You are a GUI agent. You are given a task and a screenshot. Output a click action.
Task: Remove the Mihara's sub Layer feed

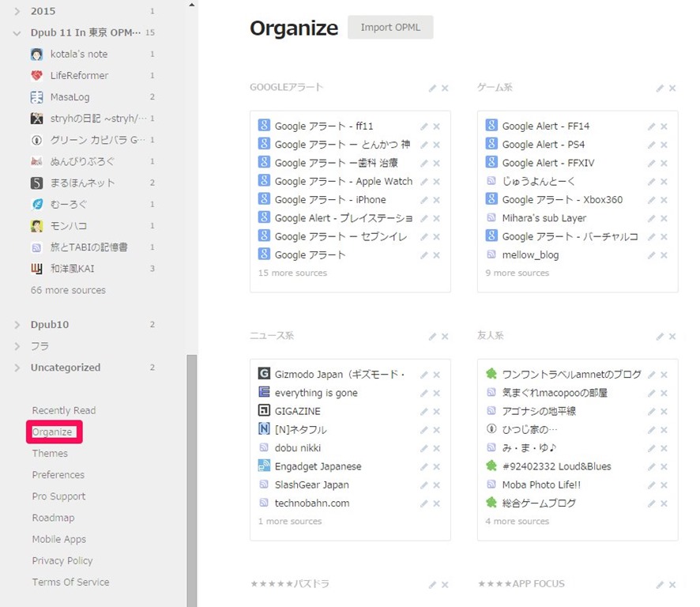click(x=664, y=218)
